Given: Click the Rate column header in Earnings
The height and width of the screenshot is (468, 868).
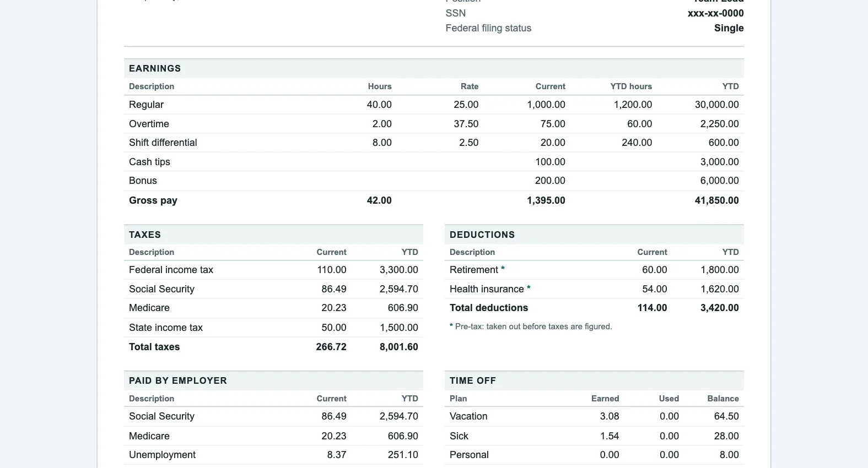Looking at the screenshot, I should tap(470, 86).
